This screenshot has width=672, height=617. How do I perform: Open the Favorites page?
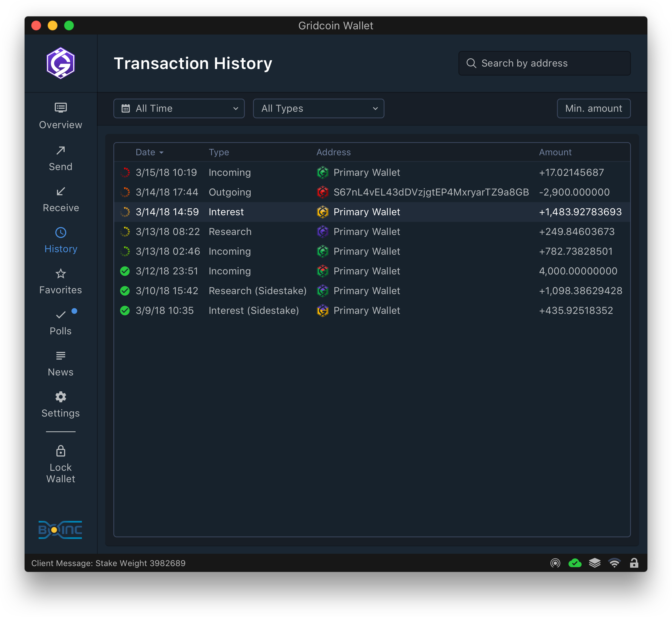(61, 282)
